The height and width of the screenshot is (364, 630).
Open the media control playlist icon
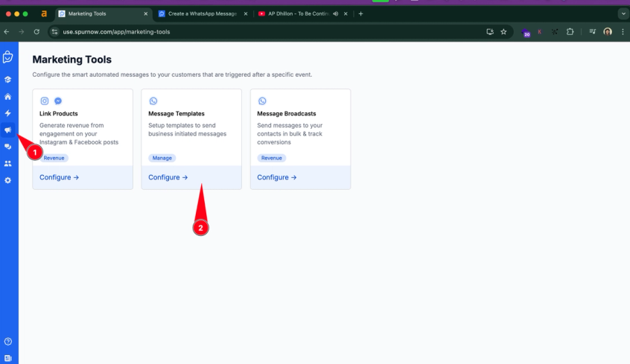(x=592, y=32)
